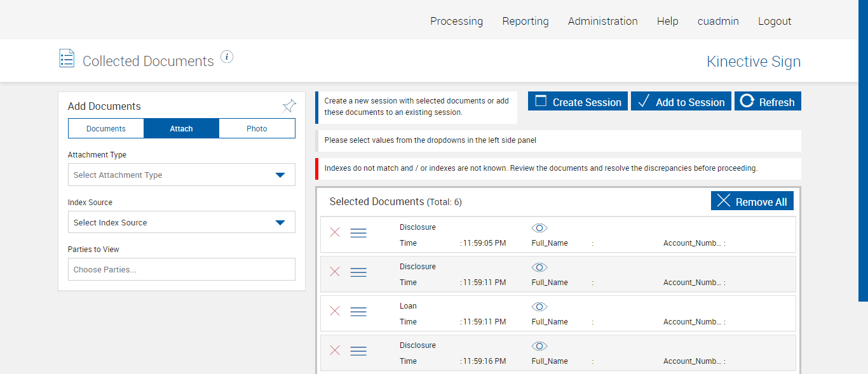View the Loan document via eye icon

pyautogui.click(x=539, y=307)
